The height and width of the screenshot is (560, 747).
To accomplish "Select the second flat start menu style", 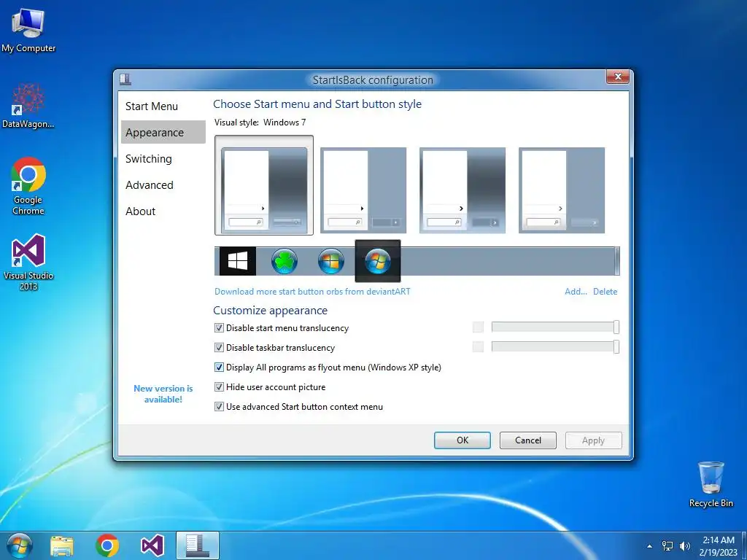I will (x=363, y=190).
